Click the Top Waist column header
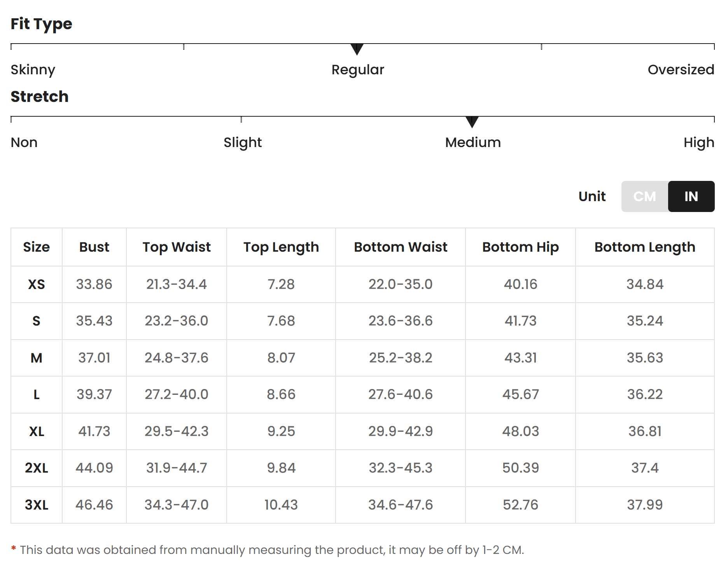The image size is (728, 566). click(x=177, y=247)
